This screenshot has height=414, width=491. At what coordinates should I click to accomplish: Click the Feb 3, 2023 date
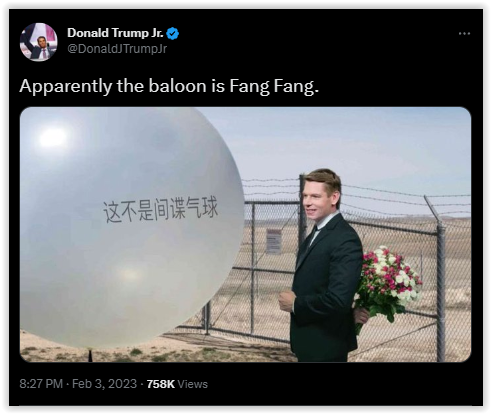pos(104,384)
